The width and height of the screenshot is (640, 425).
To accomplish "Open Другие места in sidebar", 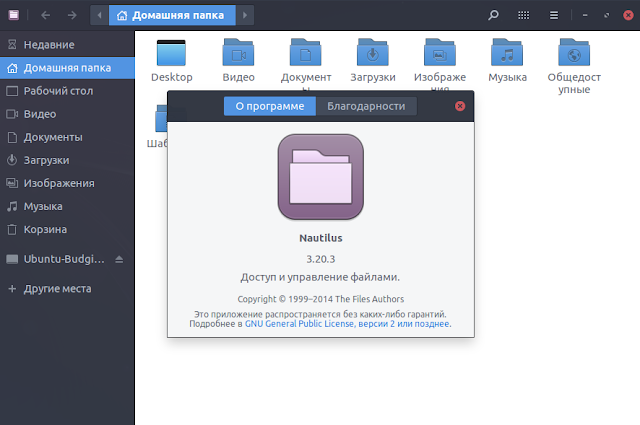I will tap(67, 289).
